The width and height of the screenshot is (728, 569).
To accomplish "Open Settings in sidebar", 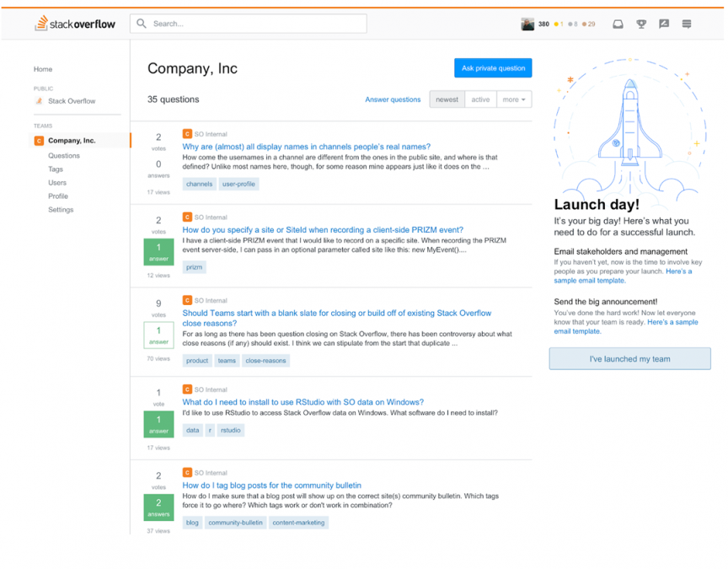I will 61,210.
